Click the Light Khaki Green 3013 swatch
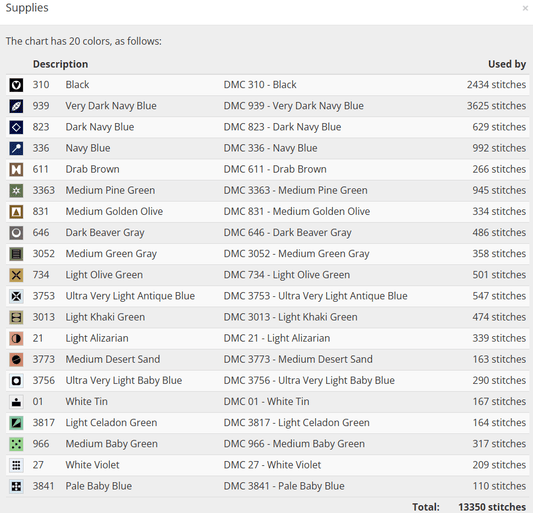Viewport: 533px width, 513px height. tap(16, 317)
